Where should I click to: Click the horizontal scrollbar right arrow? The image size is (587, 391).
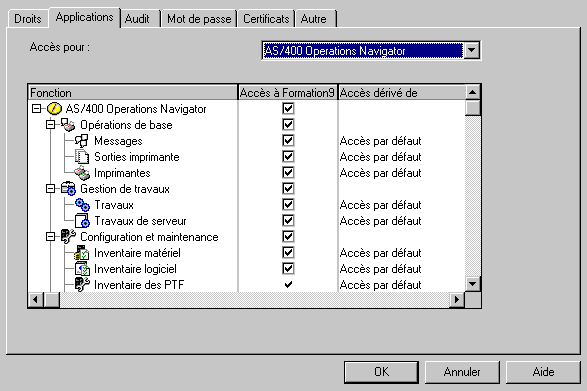click(457, 300)
